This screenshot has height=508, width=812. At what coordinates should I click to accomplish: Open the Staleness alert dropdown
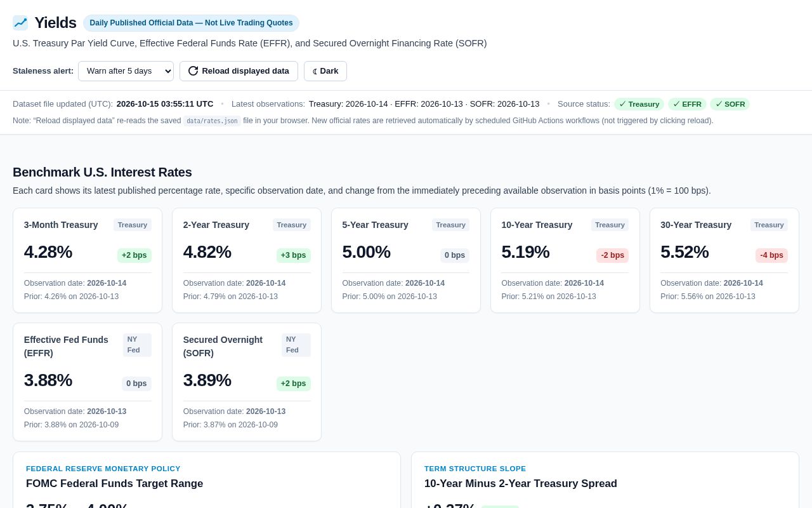click(126, 71)
